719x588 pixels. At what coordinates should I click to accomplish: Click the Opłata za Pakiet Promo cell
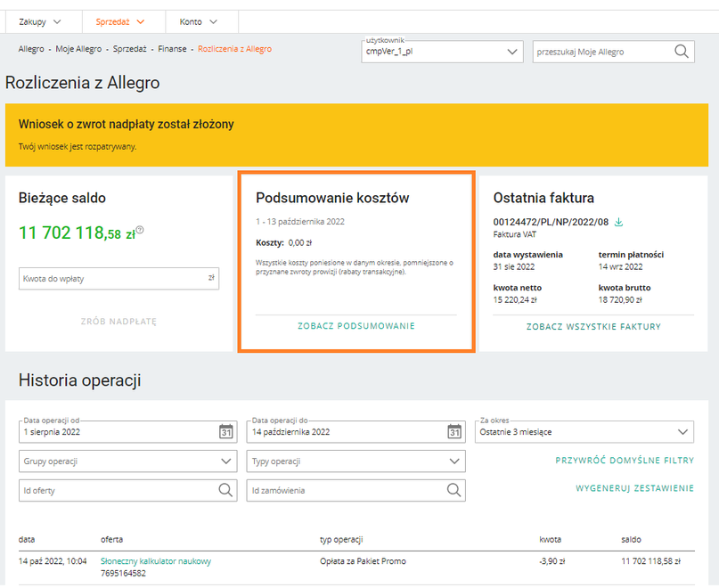click(x=363, y=561)
